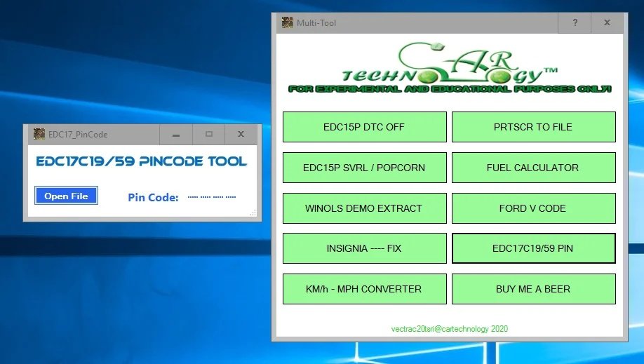Click the resize grip of PinCode window
This screenshot has height=364, width=644.
(253, 213)
